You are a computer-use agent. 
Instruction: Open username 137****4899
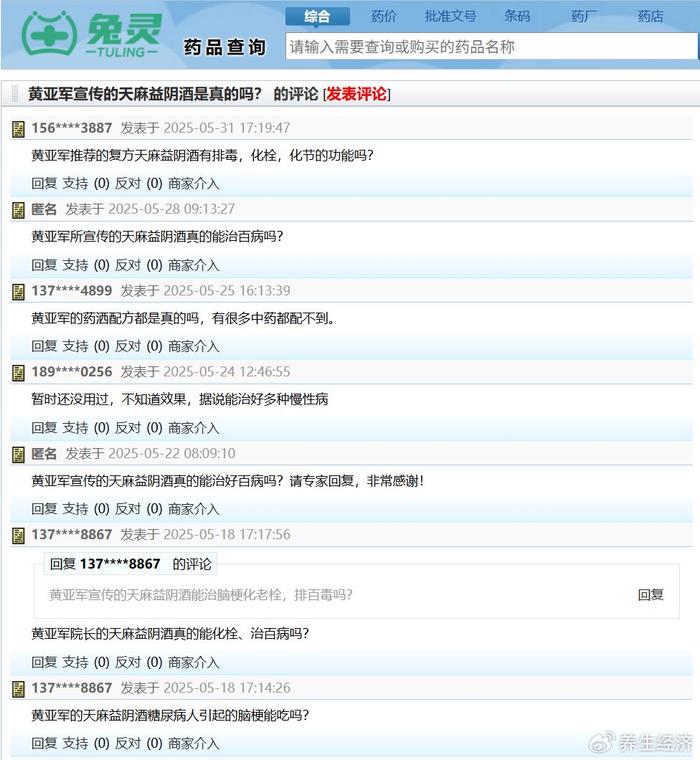click(x=72, y=291)
